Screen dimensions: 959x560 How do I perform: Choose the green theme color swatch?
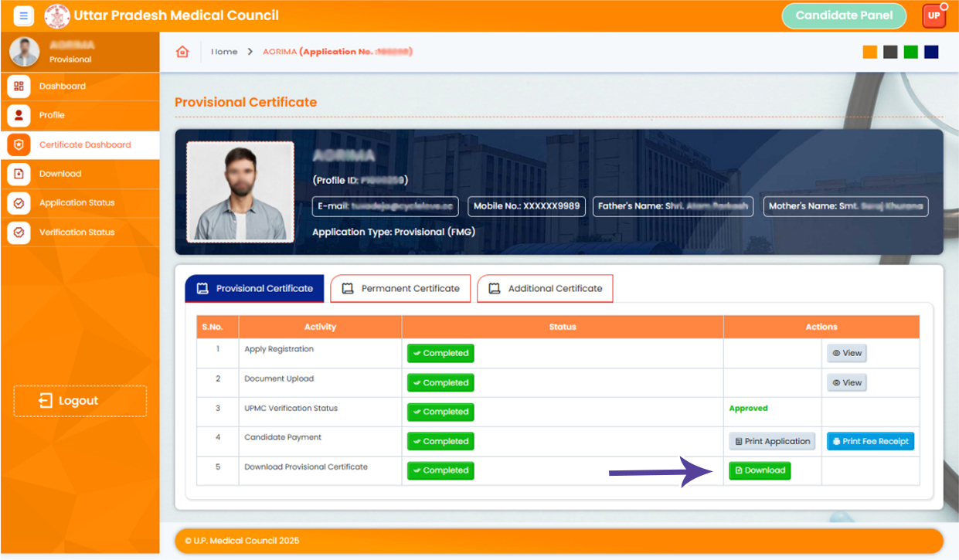click(911, 52)
